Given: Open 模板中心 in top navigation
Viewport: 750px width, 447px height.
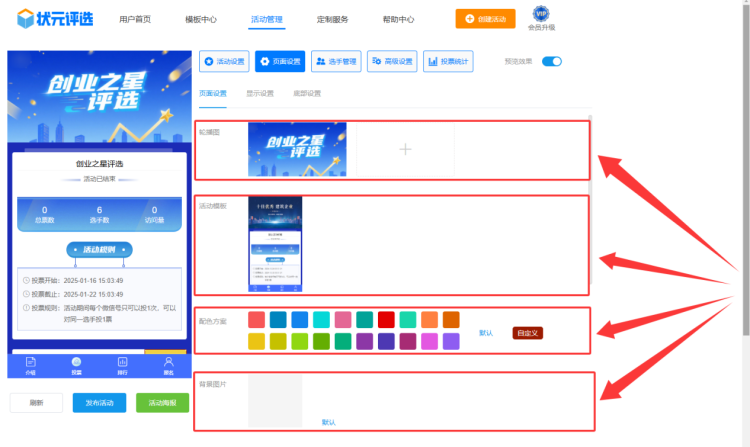Looking at the screenshot, I should pyautogui.click(x=201, y=19).
